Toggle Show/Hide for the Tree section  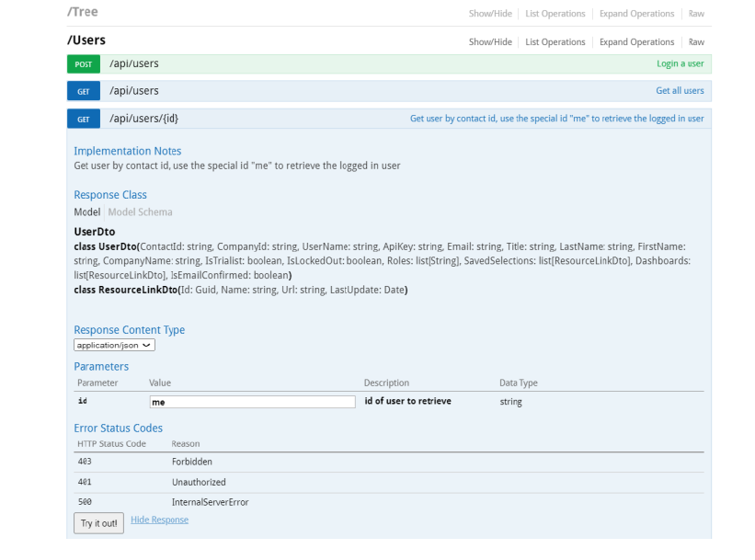pos(490,14)
